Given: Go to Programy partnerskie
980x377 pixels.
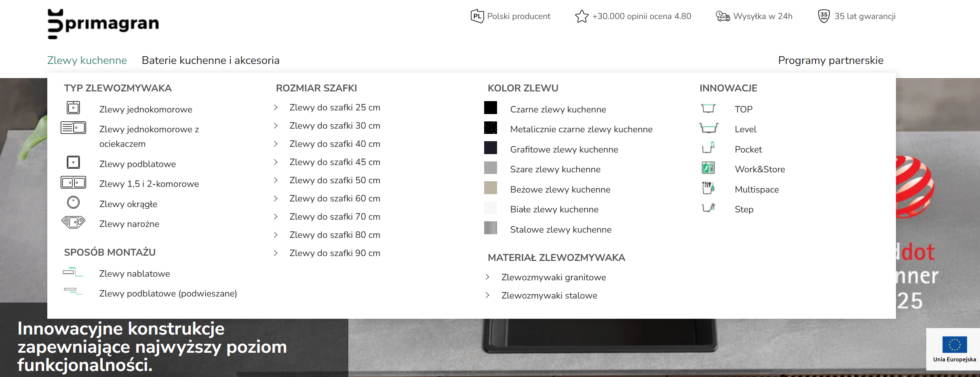Looking at the screenshot, I should pyautogui.click(x=830, y=60).
